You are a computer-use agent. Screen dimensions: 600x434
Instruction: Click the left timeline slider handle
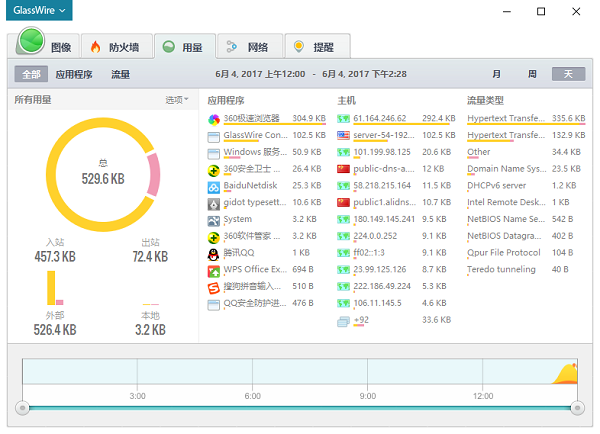click(x=22, y=408)
